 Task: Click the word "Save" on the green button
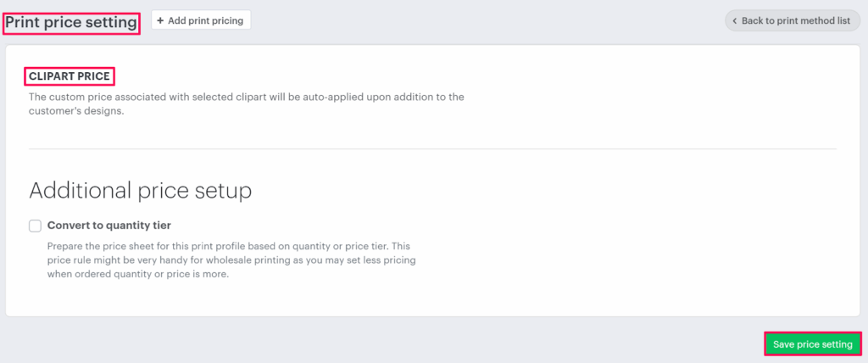pyautogui.click(x=784, y=344)
